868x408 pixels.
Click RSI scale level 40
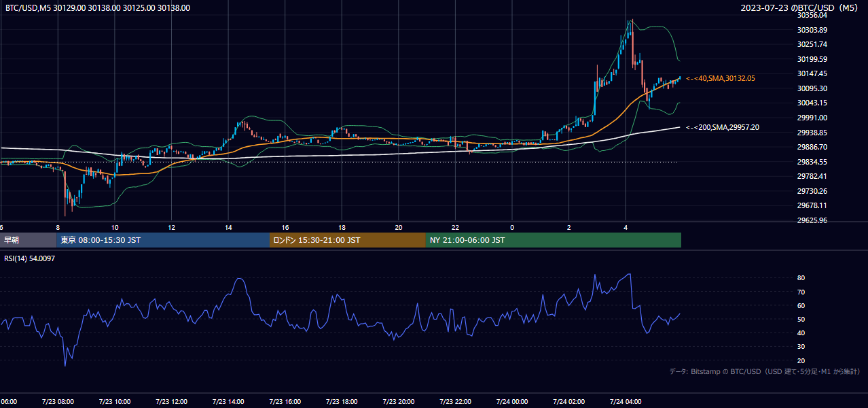coord(801,333)
